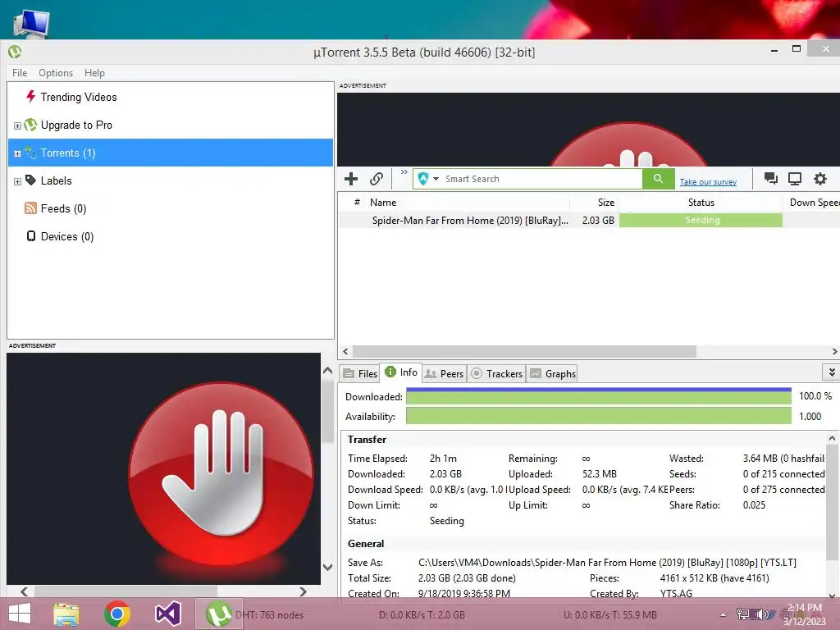Click the ad panel scroll right arrow
This screenshot has height=630, width=840.
(303, 591)
